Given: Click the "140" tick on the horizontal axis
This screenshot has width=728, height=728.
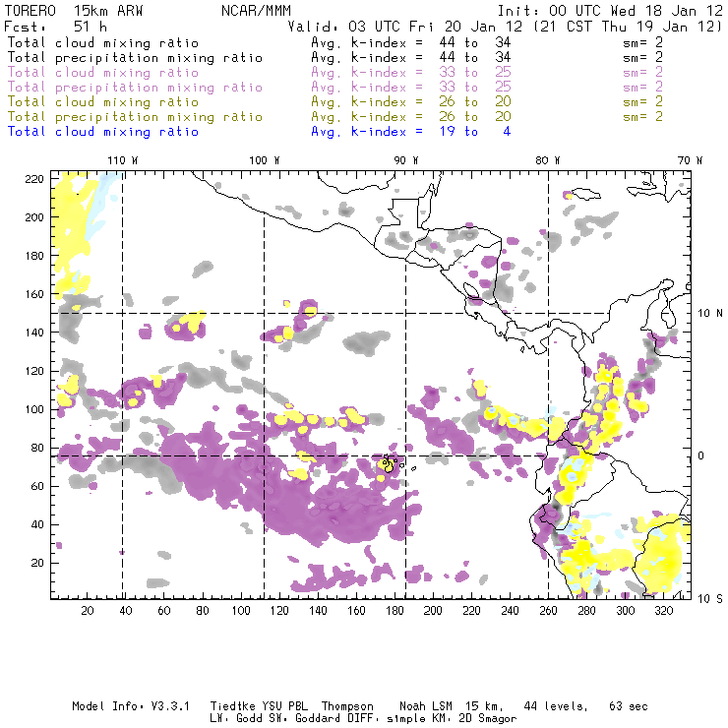Looking at the screenshot, I should (318, 611).
